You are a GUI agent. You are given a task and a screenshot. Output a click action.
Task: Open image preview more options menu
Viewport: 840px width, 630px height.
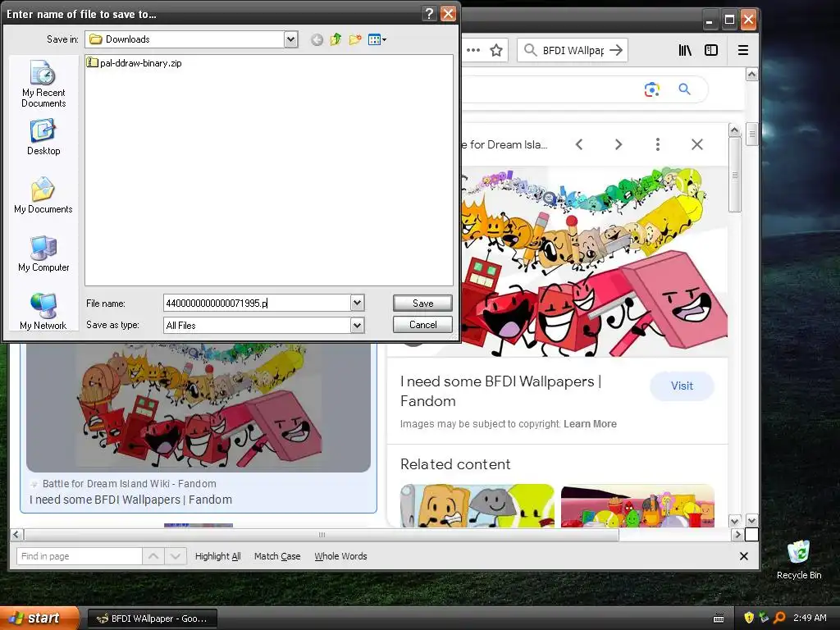pyautogui.click(x=658, y=144)
